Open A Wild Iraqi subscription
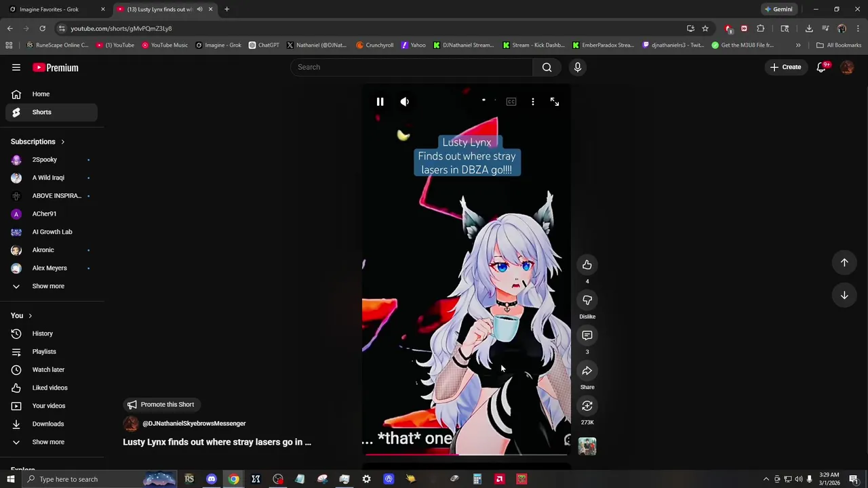The height and width of the screenshot is (488, 868). [x=52, y=178]
